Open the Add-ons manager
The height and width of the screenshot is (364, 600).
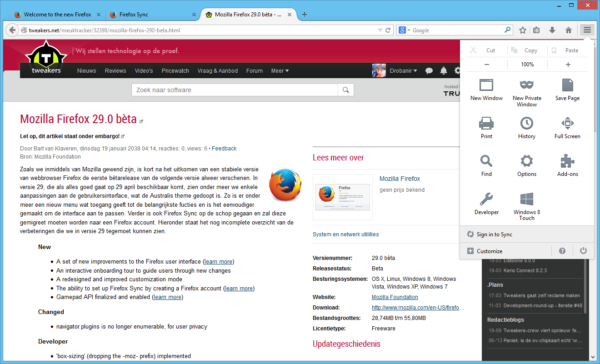[x=567, y=165]
